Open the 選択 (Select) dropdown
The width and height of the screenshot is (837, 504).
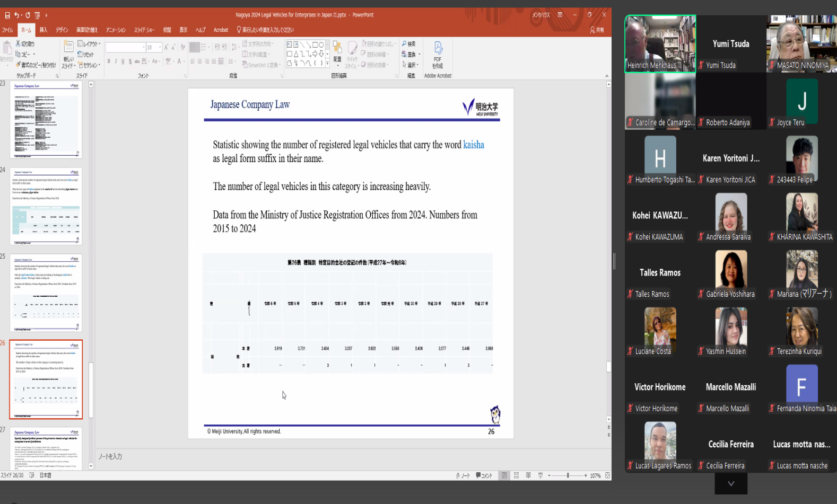pos(411,65)
